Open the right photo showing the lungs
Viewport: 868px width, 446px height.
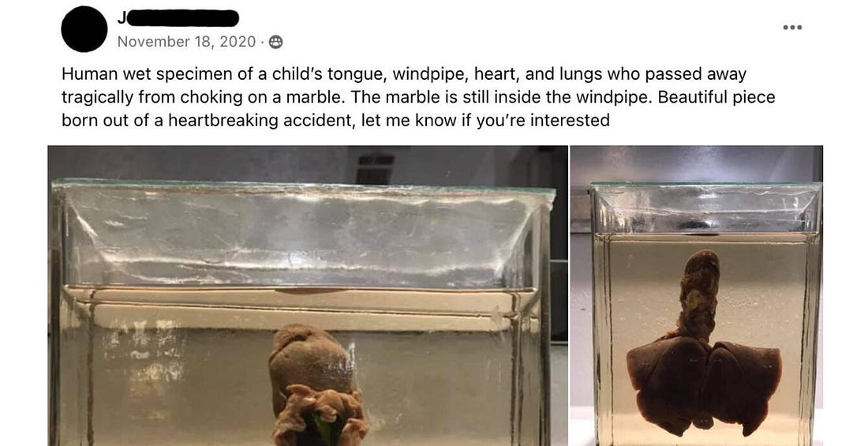[x=696, y=295]
